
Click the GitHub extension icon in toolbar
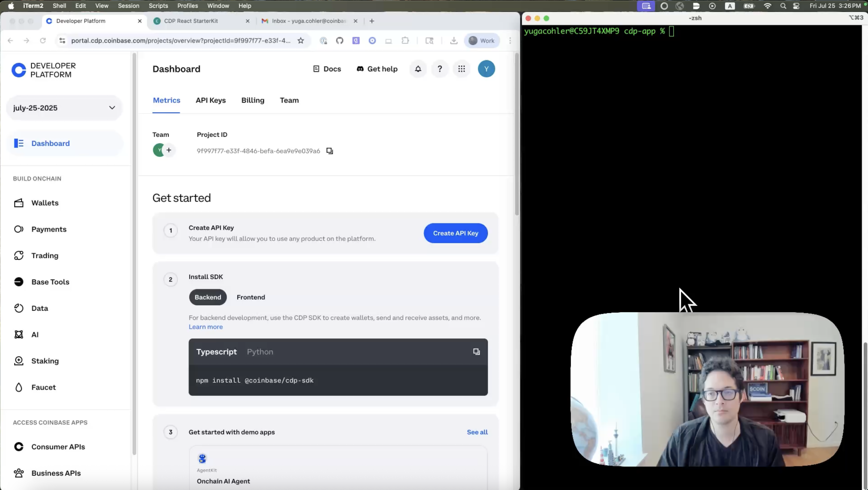pyautogui.click(x=340, y=40)
